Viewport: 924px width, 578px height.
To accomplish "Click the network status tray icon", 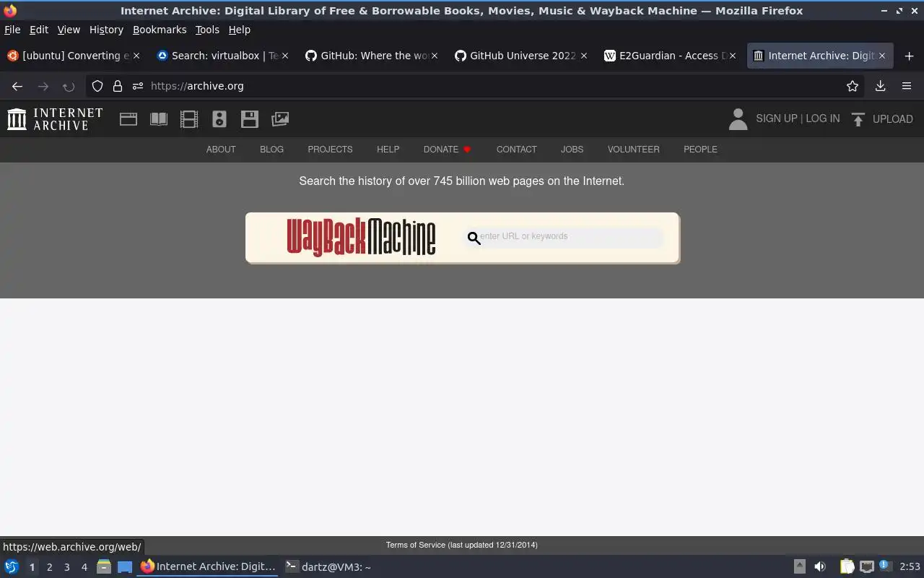I will 867,567.
